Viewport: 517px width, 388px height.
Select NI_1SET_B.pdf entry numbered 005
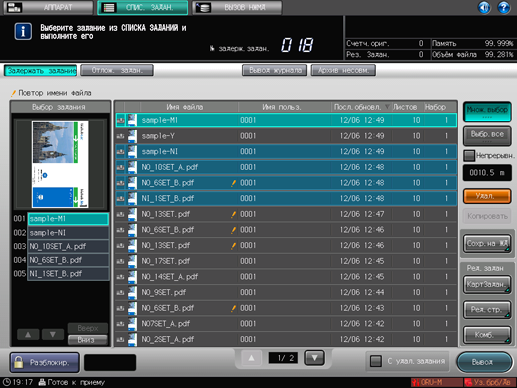[68, 274]
